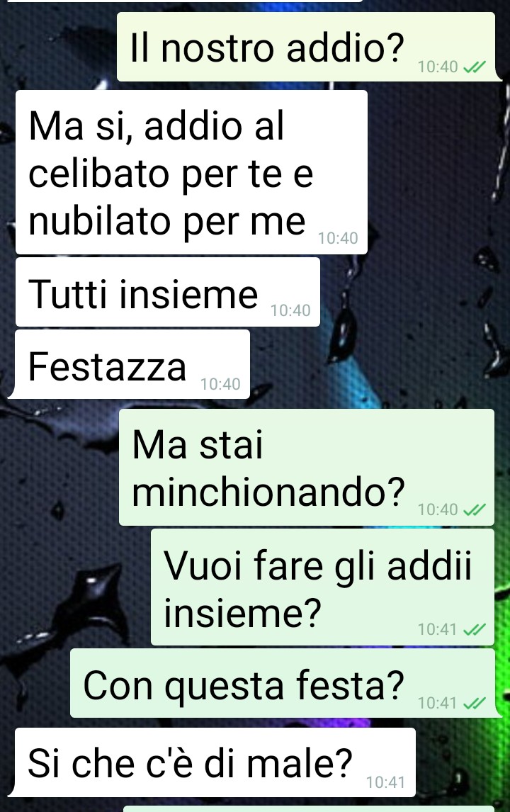Select the "Il nostro addio?" message bubble
The image size is (510, 812).
tap(306, 47)
